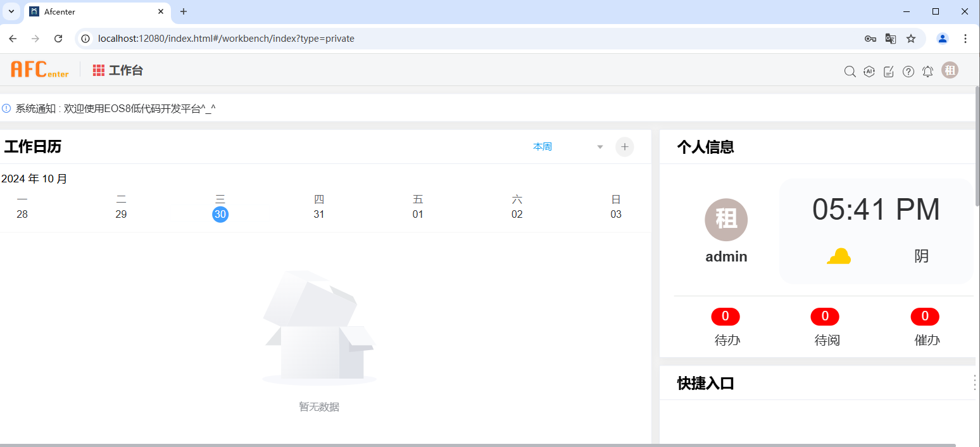The width and height of the screenshot is (980, 447).
Task: Click the Afcenter browser tab
Action: point(95,11)
